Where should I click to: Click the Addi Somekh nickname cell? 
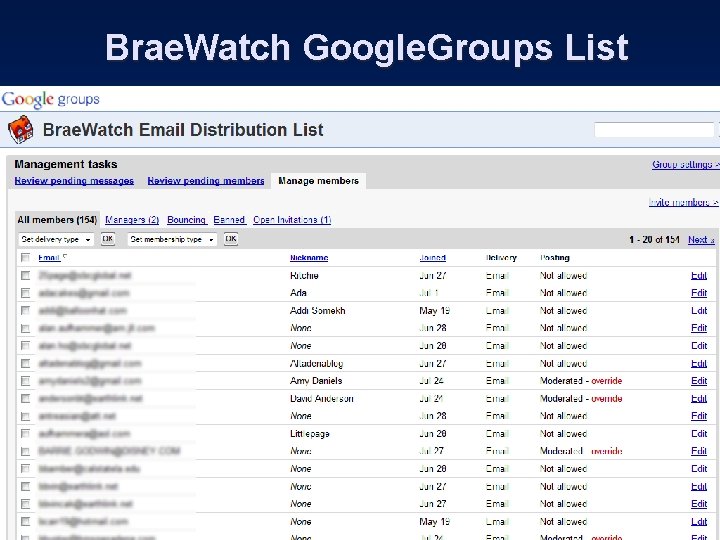click(317, 311)
